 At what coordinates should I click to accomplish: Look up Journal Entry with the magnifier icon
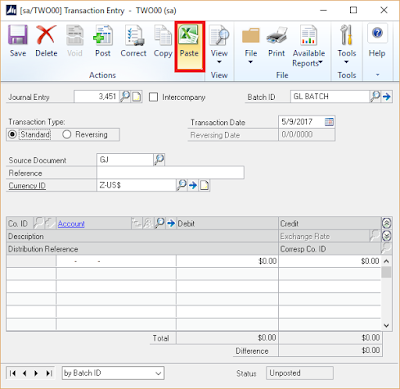pyautogui.click(x=125, y=97)
